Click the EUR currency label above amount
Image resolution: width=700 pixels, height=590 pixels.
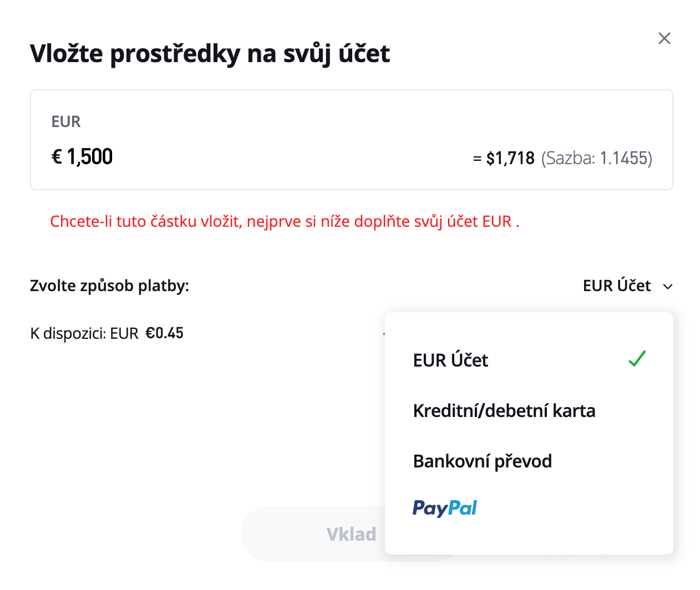click(66, 121)
